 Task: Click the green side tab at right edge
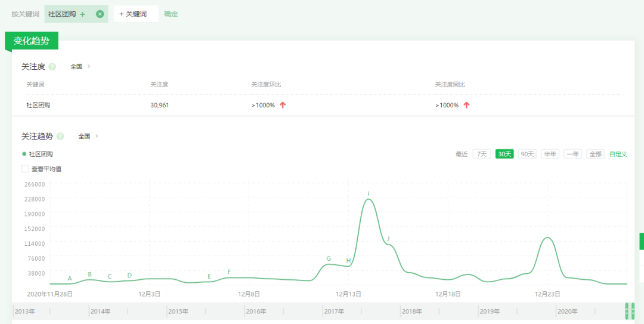click(x=642, y=241)
